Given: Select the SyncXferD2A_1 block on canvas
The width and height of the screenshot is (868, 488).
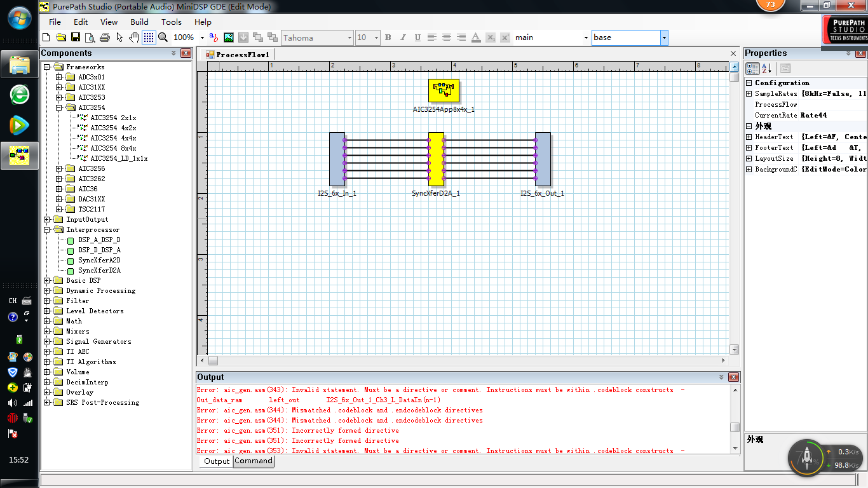Looking at the screenshot, I should click(436, 159).
